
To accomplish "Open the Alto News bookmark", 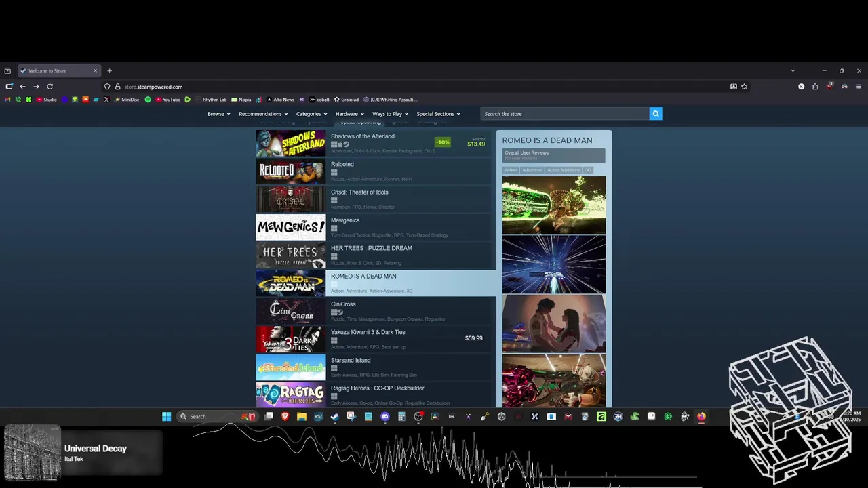I will click(280, 100).
